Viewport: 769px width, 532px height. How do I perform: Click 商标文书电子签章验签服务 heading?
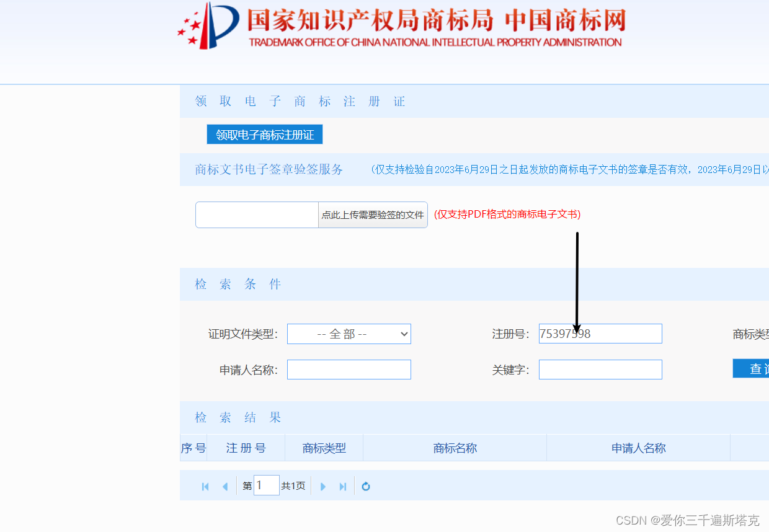tap(269, 169)
